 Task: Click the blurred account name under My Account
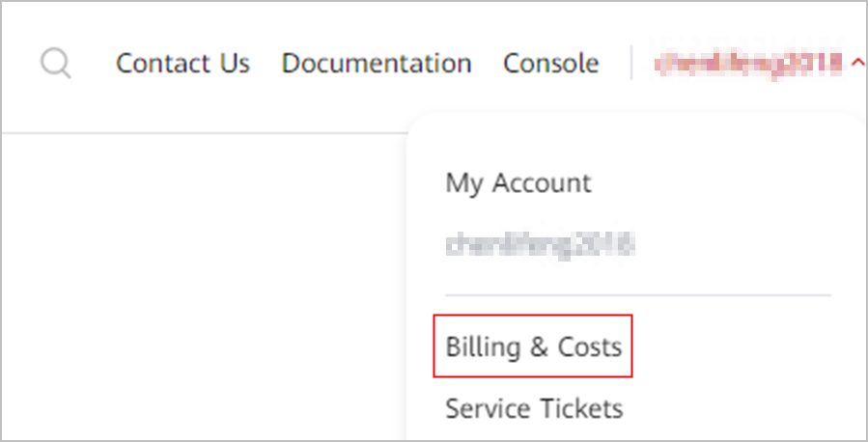click(539, 244)
